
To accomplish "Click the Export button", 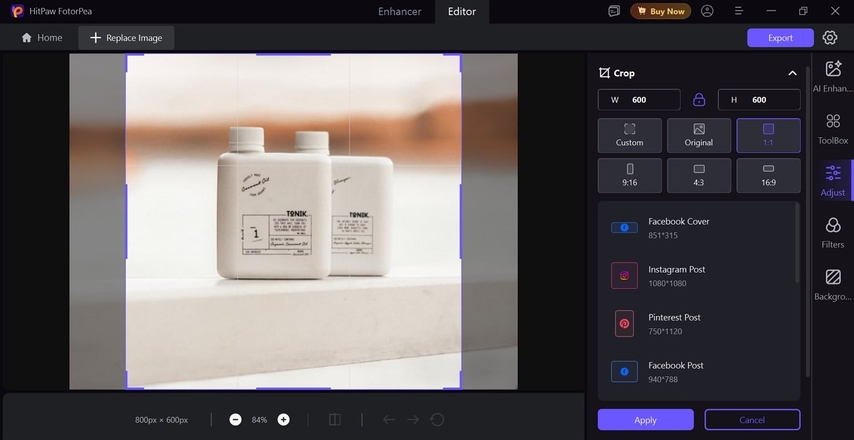I will pyautogui.click(x=780, y=38).
